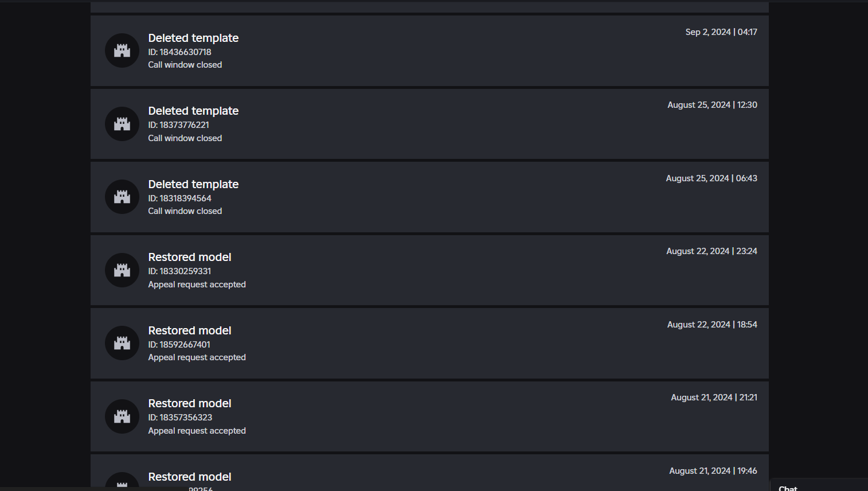Click the August 22, 2024 | 18:54 timestamp

[711, 324]
